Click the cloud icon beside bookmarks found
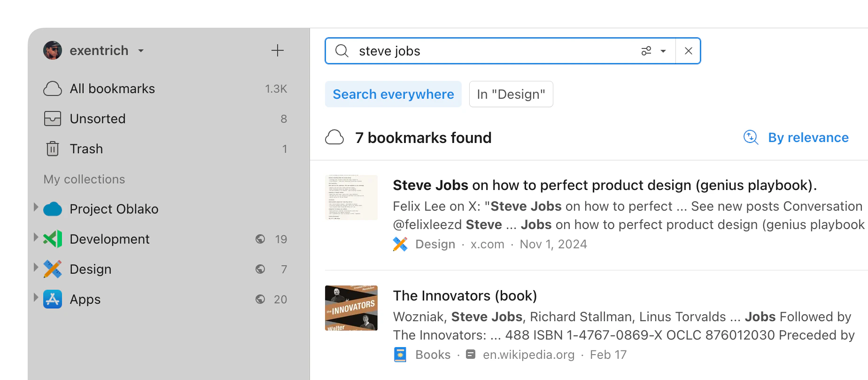 (x=334, y=137)
